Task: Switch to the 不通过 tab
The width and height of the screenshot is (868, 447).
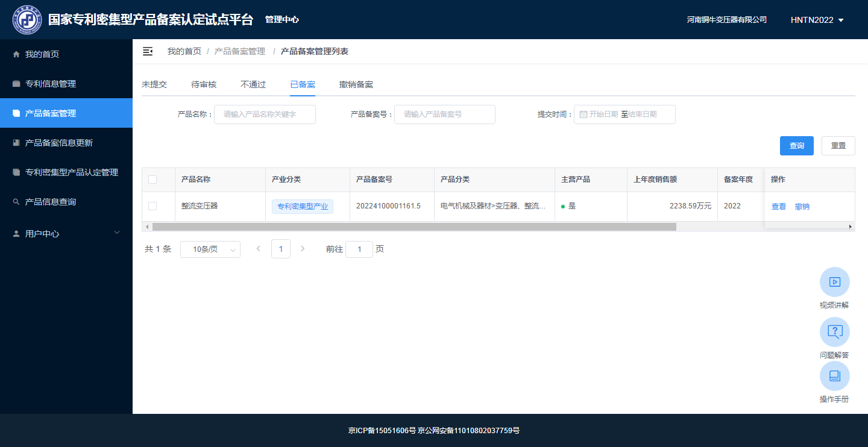Action: pos(253,84)
